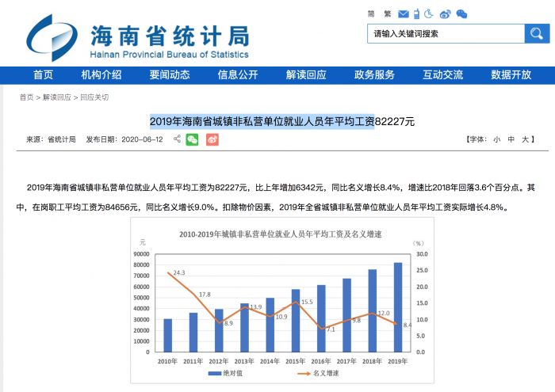Set font size to large (大)

525,139
